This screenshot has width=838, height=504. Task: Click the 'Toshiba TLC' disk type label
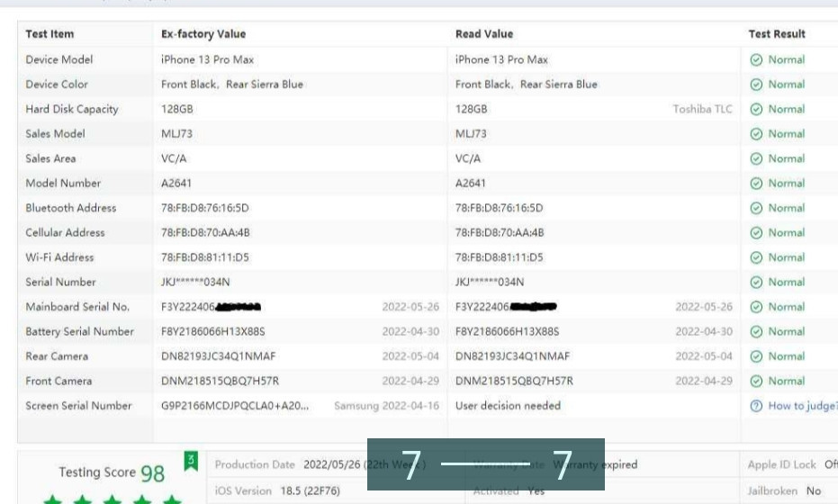pyautogui.click(x=702, y=110)
